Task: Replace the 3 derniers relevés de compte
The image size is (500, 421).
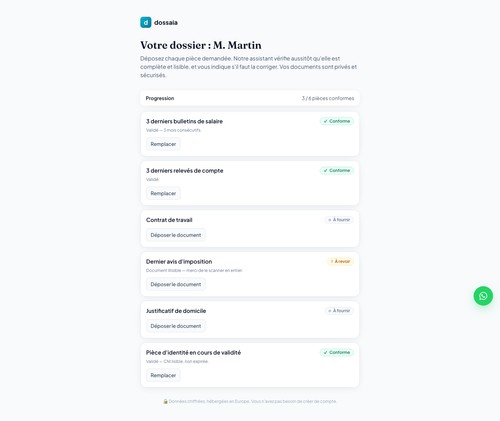Action: point(163,193)
